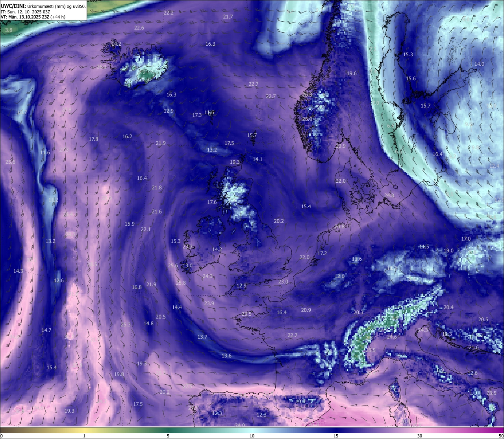The width and height of the screenshot is (504, 439).
Task: Click the map value '25.3'
Action: [x=126, y=324]
